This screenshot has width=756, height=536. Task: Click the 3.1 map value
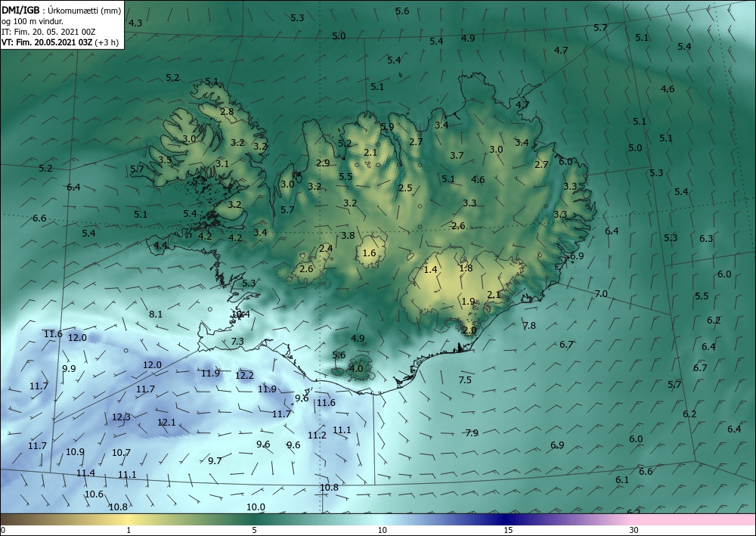(x=222, y=164)
